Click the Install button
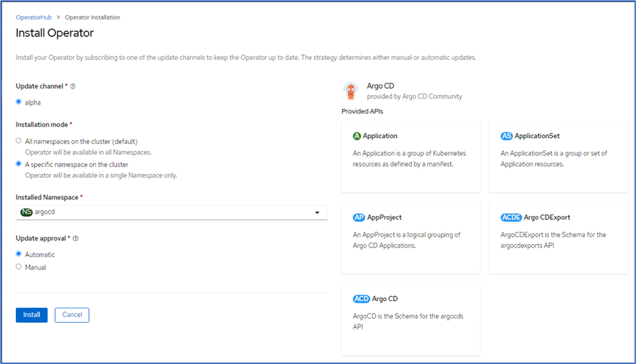The image size is (636, 364). pos(32,315)
